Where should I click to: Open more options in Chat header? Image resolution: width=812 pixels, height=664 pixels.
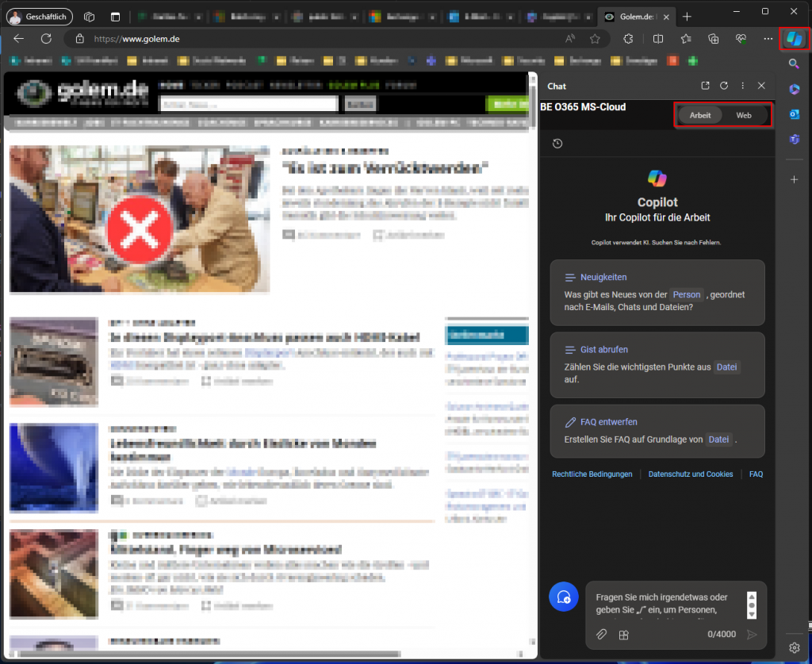click(x=742, y=86)
